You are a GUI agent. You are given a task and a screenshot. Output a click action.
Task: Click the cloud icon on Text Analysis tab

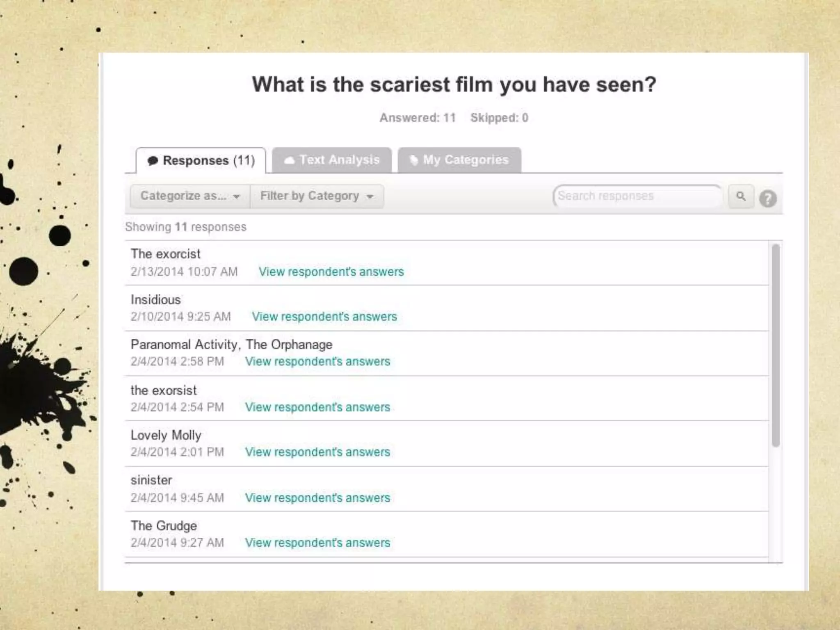click(289, 160)
